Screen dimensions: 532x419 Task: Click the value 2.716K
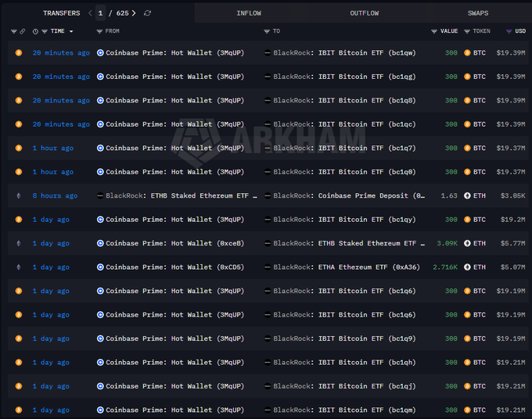(x=445, y=267)
